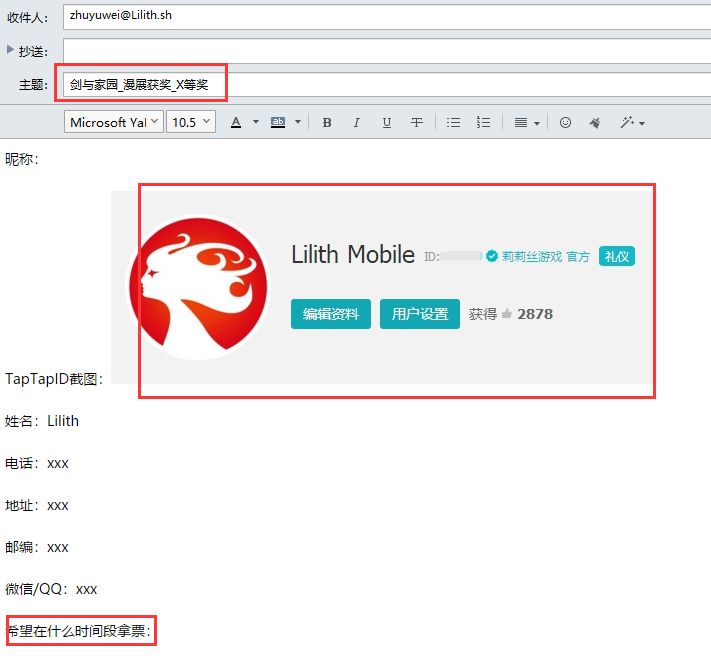The width and height of the screenshot is (711, 664).
Task: Click the font color A icon
Action: click(236, 122)
